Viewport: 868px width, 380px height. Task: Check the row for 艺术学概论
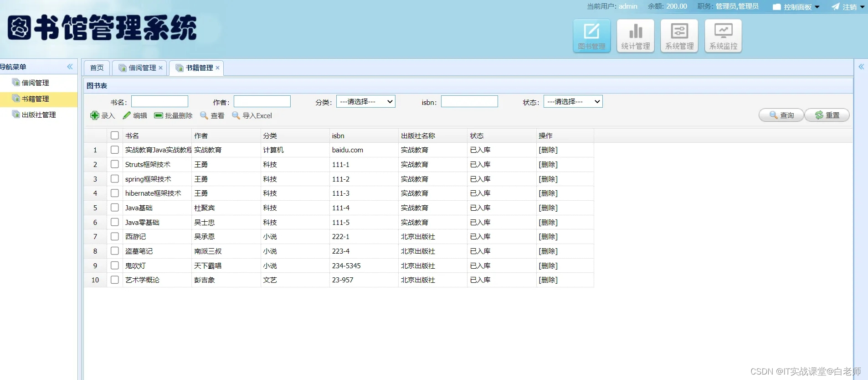coord(115,280)
